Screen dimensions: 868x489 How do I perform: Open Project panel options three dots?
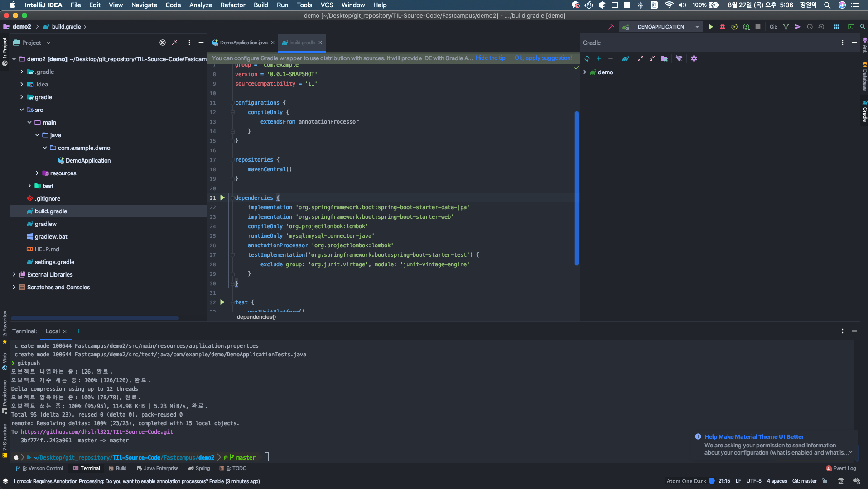189,43
